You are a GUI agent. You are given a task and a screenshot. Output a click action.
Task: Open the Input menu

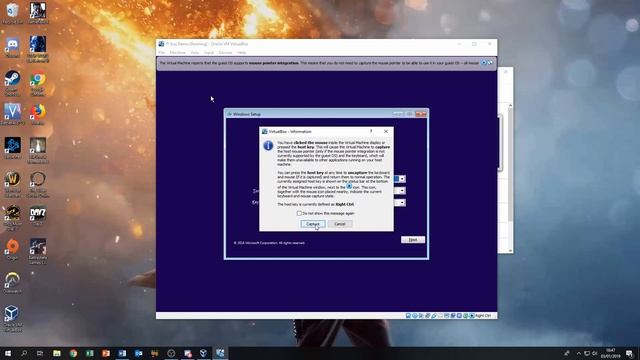click(209, 53)
